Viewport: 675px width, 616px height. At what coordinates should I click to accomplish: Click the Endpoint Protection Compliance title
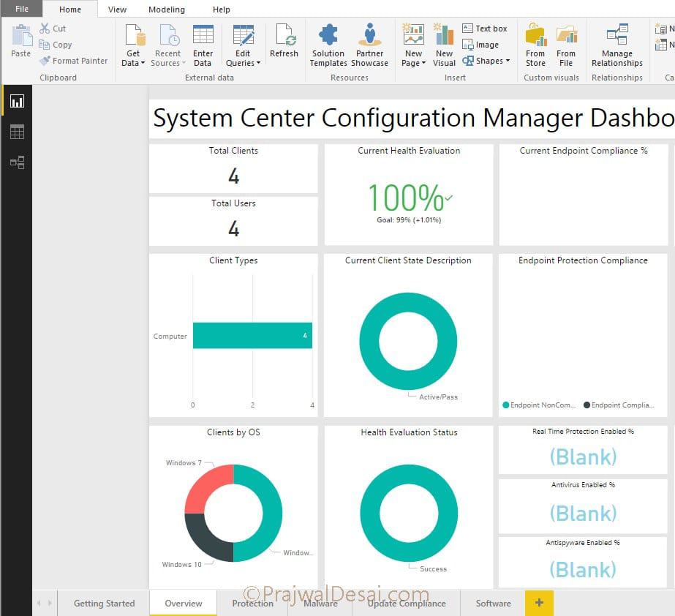(583, 260)
